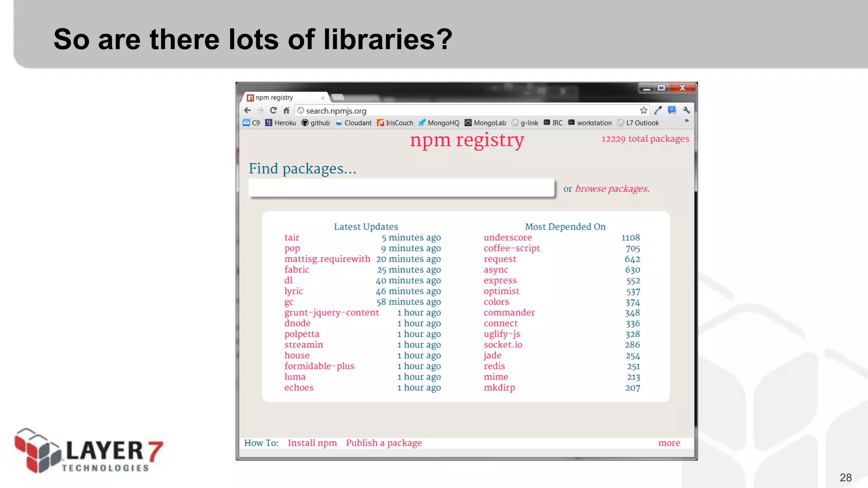Open the MongoLab bookmark
Screen dimensions: 868x488
pos(485,123)
